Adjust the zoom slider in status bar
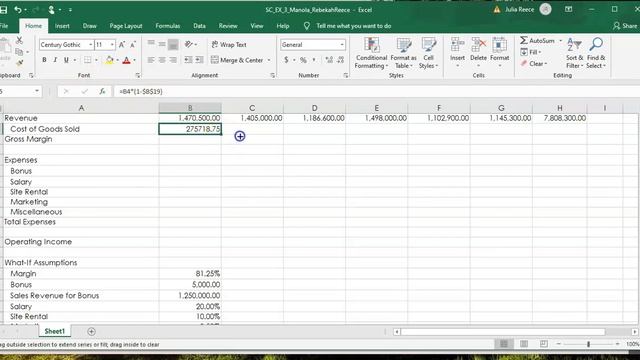The image size is (640, 360). point(588,344)
